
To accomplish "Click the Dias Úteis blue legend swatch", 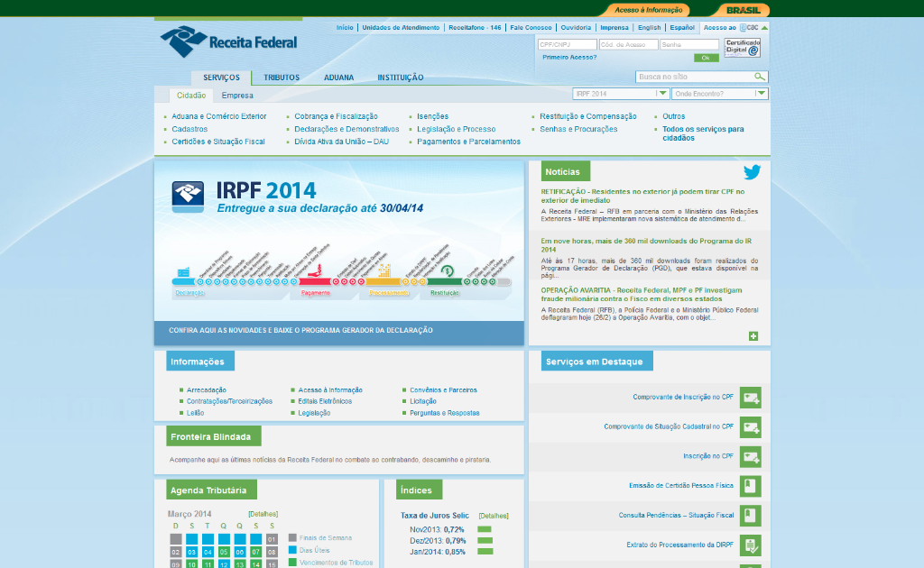I will pyautogui.click(x=292, y=550).
